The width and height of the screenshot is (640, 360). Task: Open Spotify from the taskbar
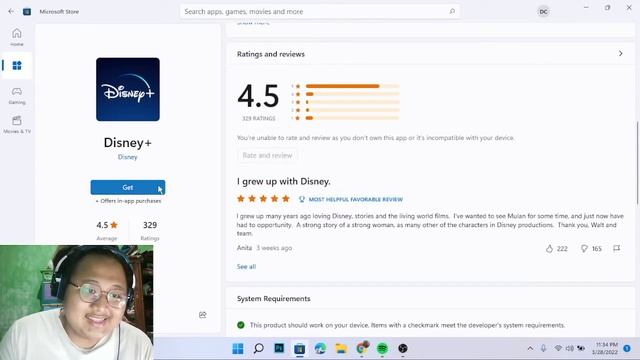click(x=382, y=349)
